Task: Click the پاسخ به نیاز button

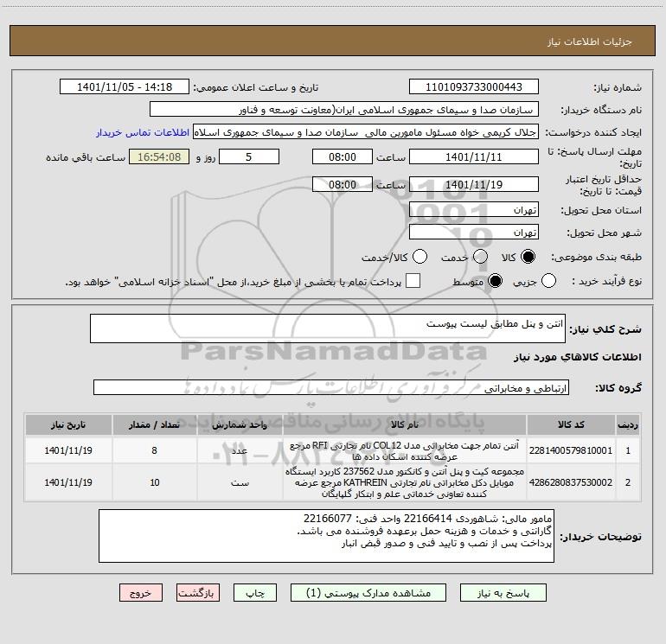Action: (503, 593)
